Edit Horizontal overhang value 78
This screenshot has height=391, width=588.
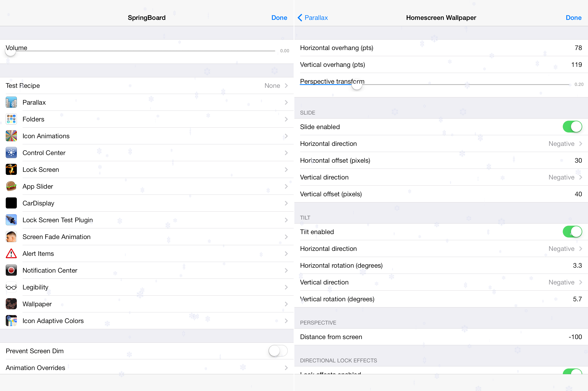578,48
